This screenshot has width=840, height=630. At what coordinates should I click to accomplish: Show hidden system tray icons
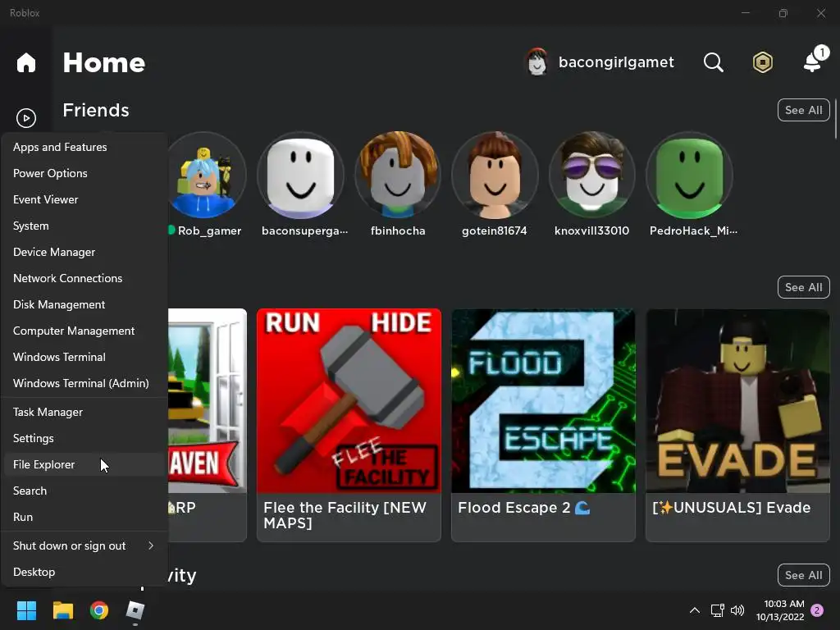(x=694, y=610)
